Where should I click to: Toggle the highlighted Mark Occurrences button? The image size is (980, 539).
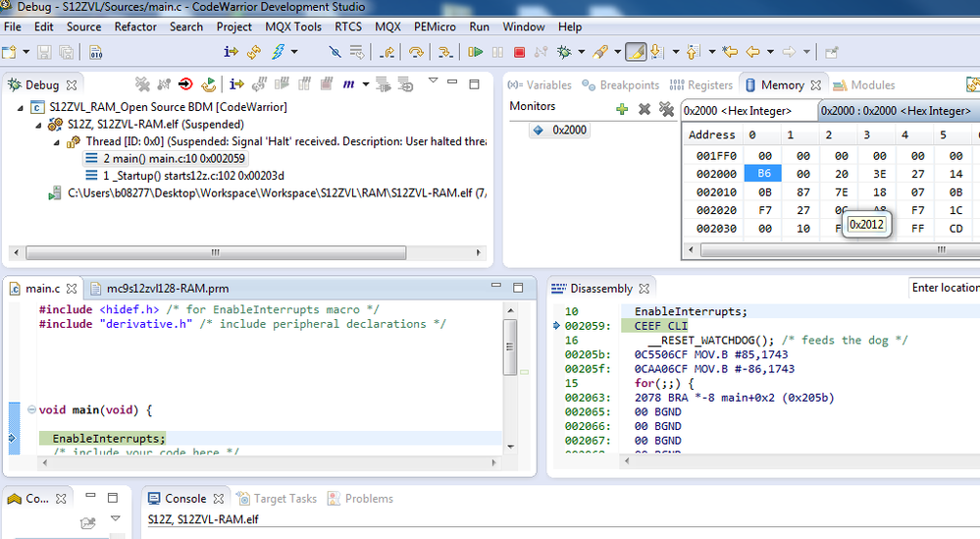click(x=636, y=52)
